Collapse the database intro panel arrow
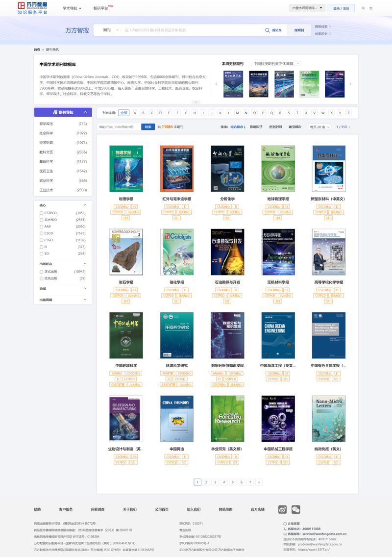 196,102
